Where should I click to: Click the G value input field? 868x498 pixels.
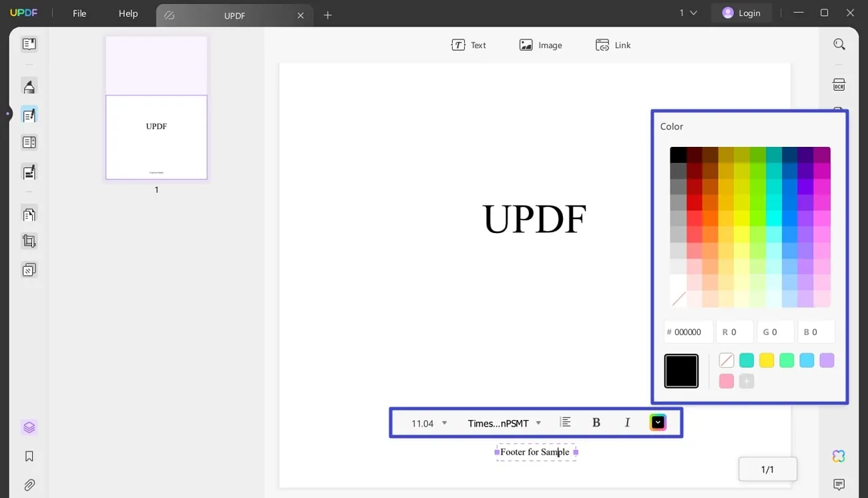pyautogui.click(x=775, y=332)
